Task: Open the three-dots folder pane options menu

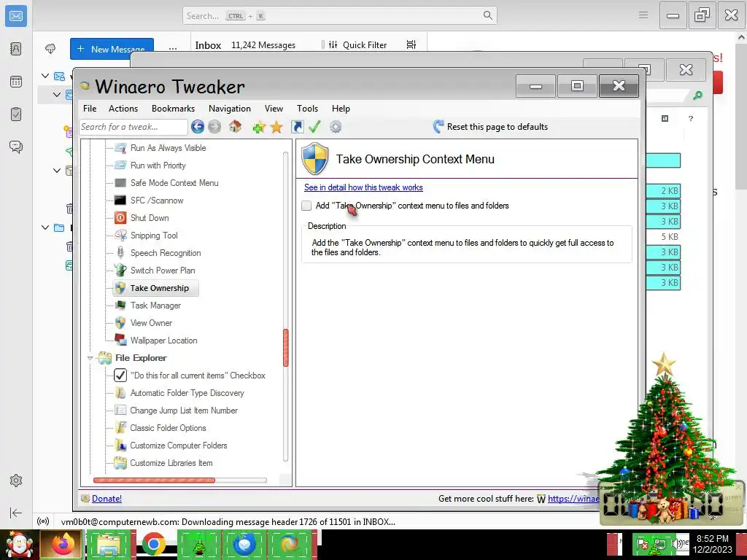Action: tap(172, 49)
